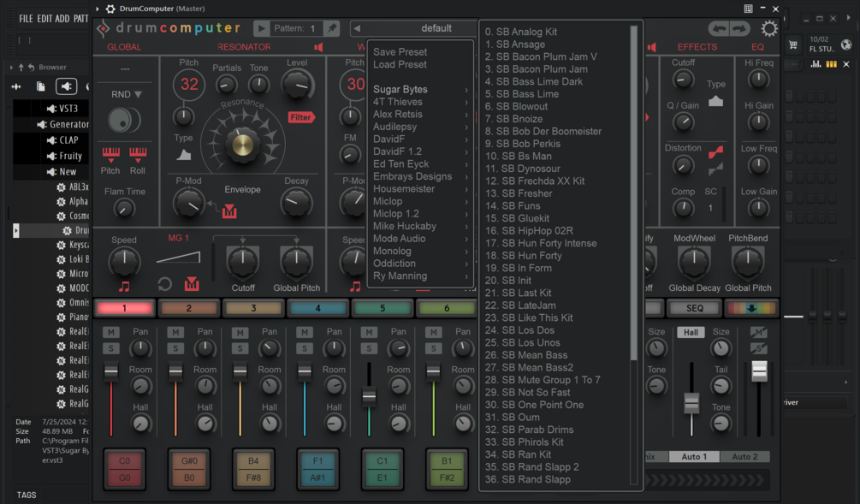This screenshot has width=860, height=504.
Task: Click the C0 G0 key pad
Action: click(124, 470)
